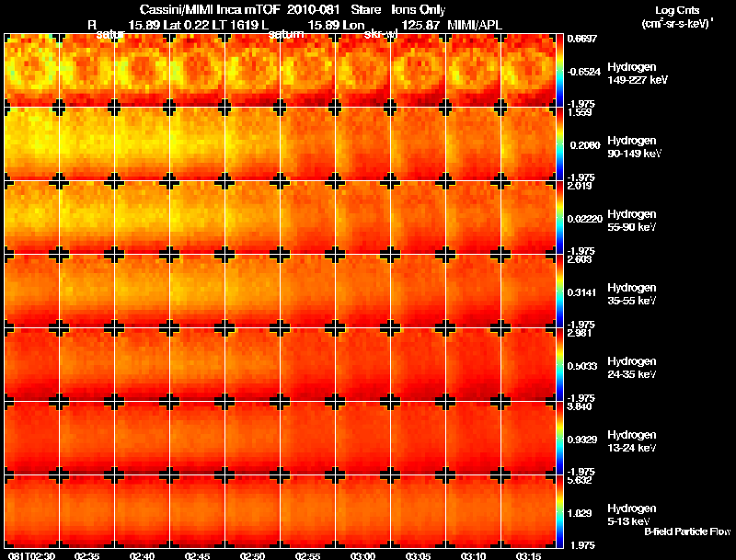Click the colorbar maximum value '1.559'
Image resolution: width=736 pixels, height=560 pixels.
click(x=580, y=112)
